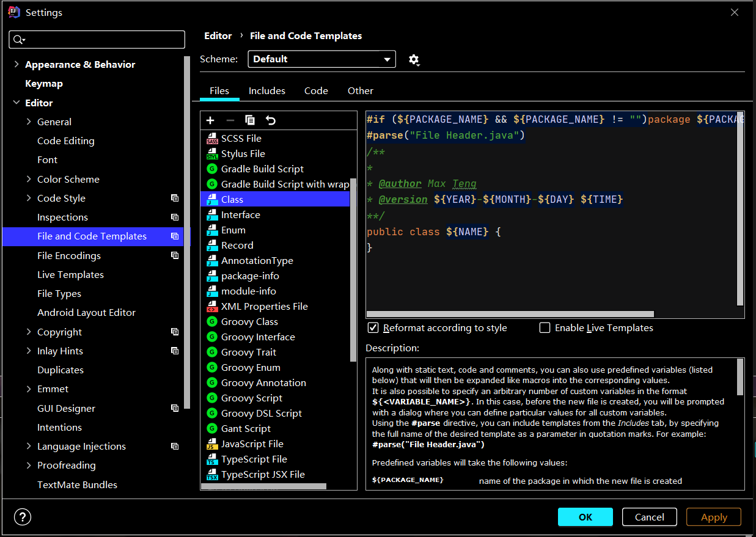Expand Appearance & Behavior section

[17, 64]
